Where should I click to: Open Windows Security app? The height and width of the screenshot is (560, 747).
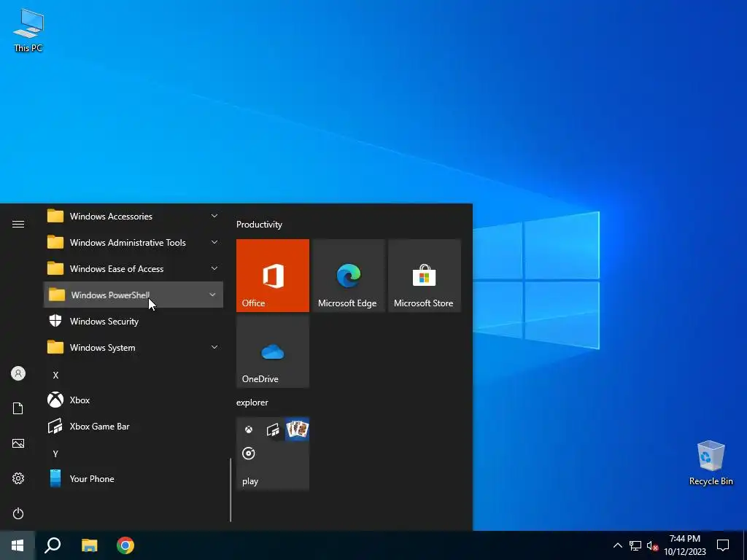pyautogui.click(x=133, y=322)
